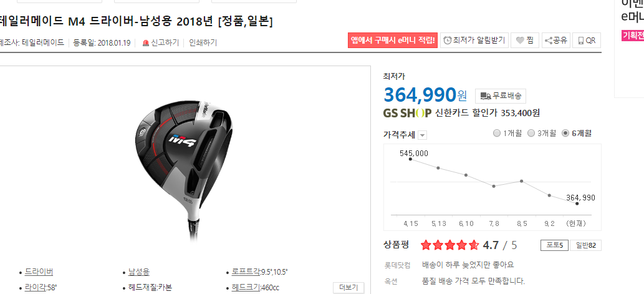The height and width of the screenshot is (294, 644).
Task: Select the 1개월 price trend radio
Action: (x=496, y=133)
